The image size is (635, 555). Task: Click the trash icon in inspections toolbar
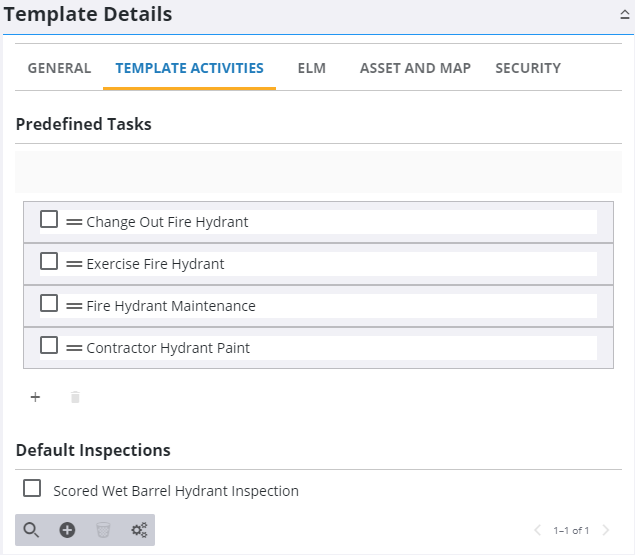tap(103, 530)
